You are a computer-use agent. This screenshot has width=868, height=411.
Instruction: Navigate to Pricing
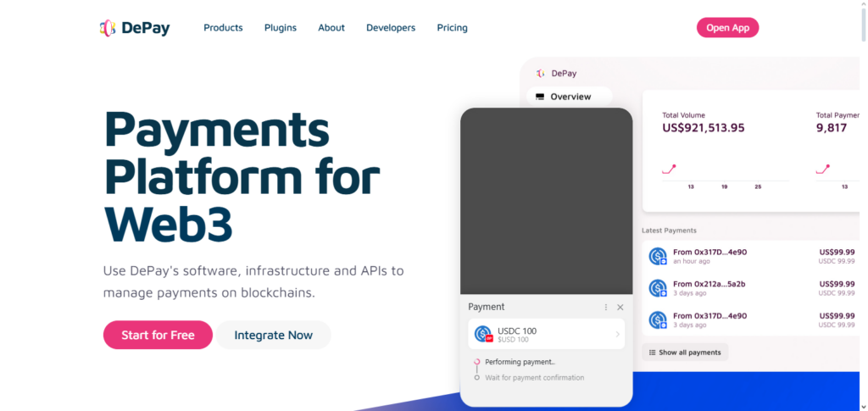pyautogui.click(x=452, y=28)
